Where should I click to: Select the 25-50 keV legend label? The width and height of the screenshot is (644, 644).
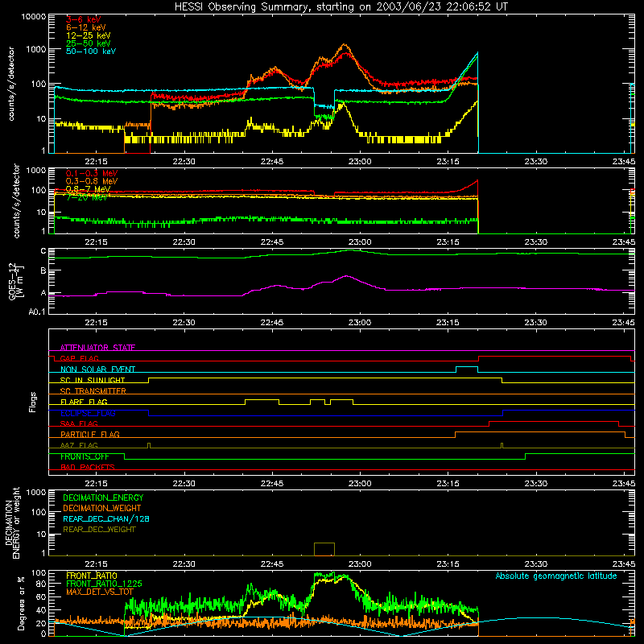tap(89, 43)
